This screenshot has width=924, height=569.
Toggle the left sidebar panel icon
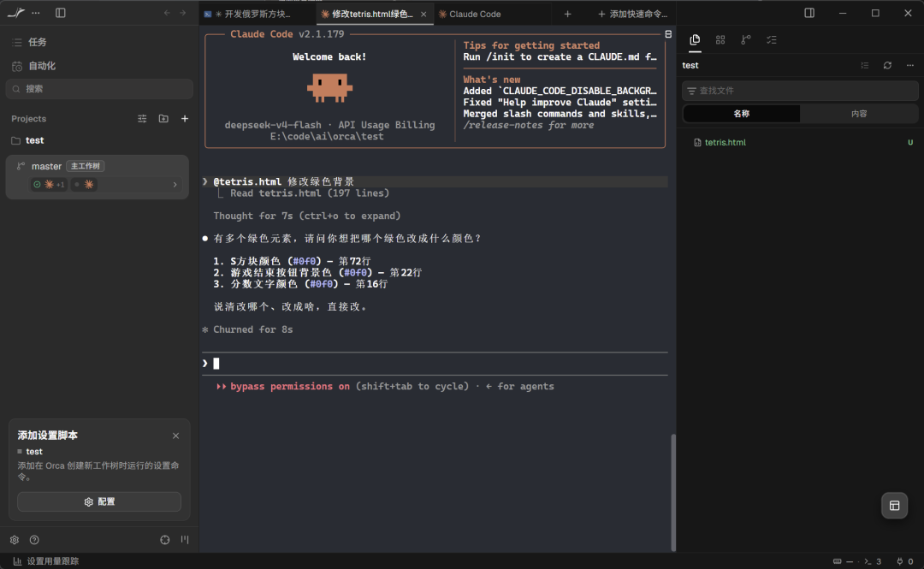[x=60, y=13]
